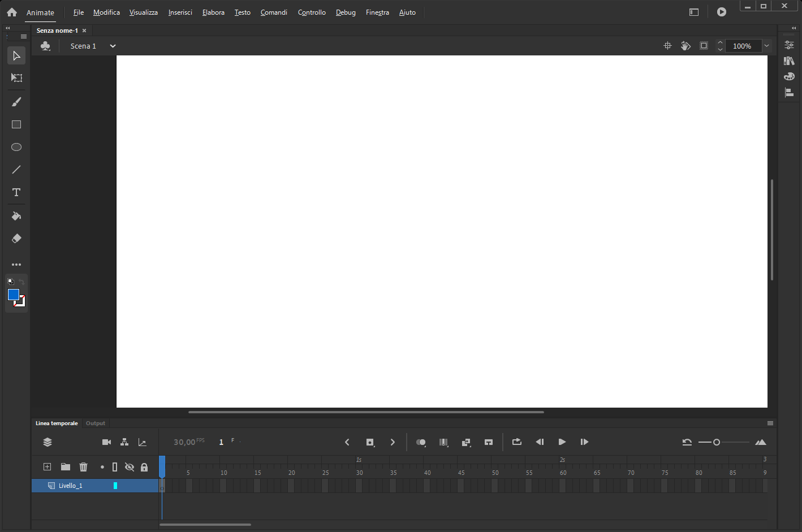Select the Rectangle tool
Image resolution: width=802 pixels, height=532 pixels.
tap(16, 124)
